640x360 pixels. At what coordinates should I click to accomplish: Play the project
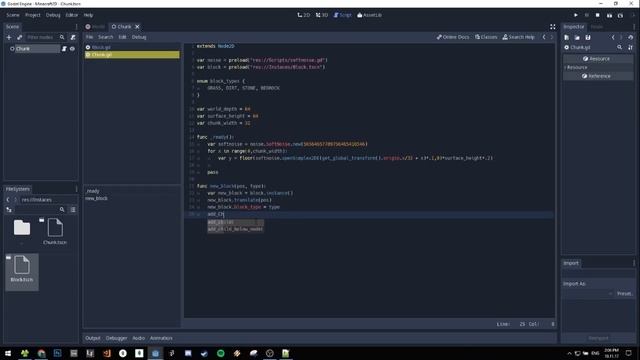tap(576, 15)
